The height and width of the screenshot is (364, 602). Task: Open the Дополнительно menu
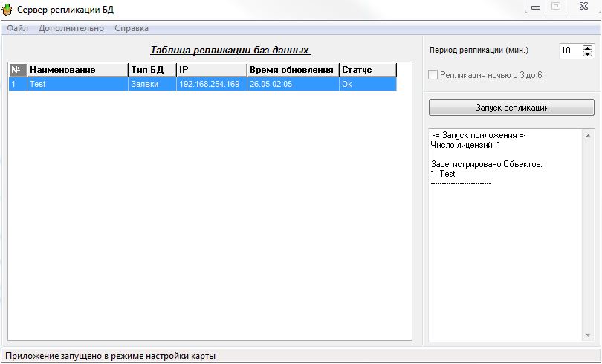pos(71,28)
